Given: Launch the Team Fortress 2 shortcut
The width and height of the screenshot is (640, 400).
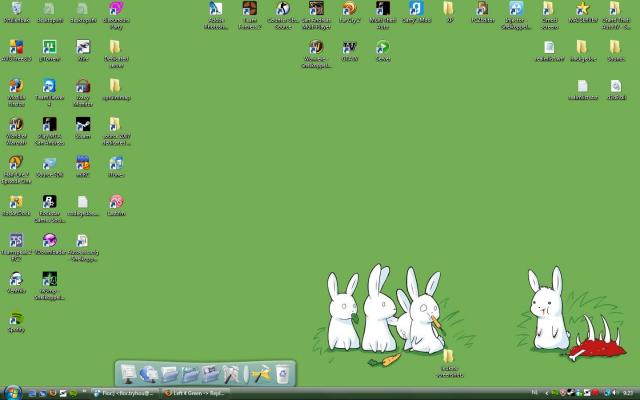Looking at the screenshot, I should [x=249, y=10].
